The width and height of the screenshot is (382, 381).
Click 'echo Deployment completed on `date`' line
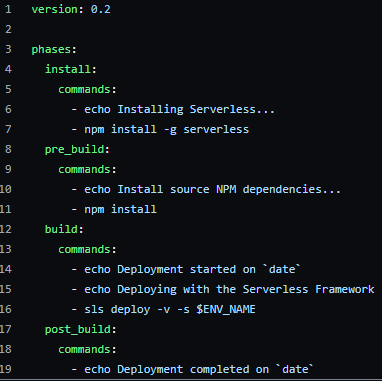tap(199, 369)
